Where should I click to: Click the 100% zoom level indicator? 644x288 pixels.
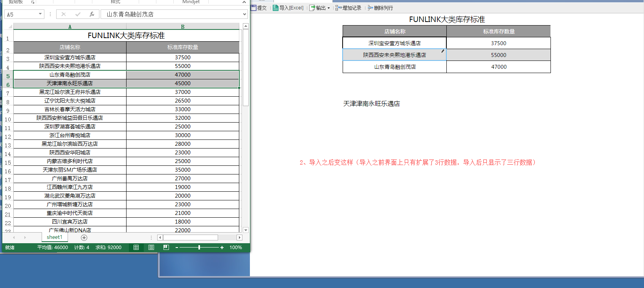pos(236,248)
